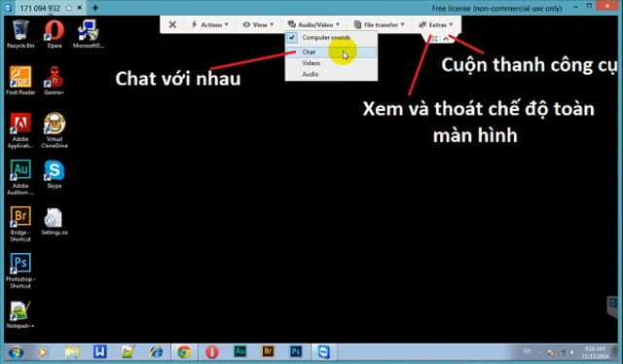
Task: Open the Extras dropdown menu
Action: point(435,24)
